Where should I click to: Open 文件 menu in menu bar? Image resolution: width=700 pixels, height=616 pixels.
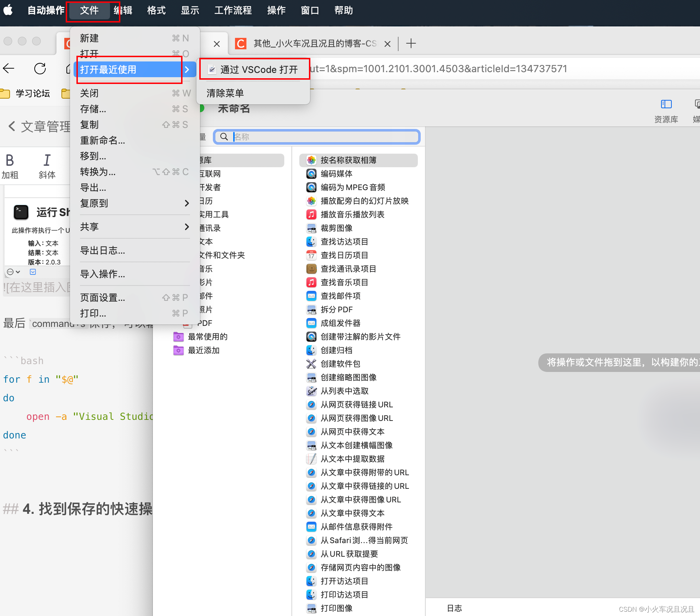point(89,10)
